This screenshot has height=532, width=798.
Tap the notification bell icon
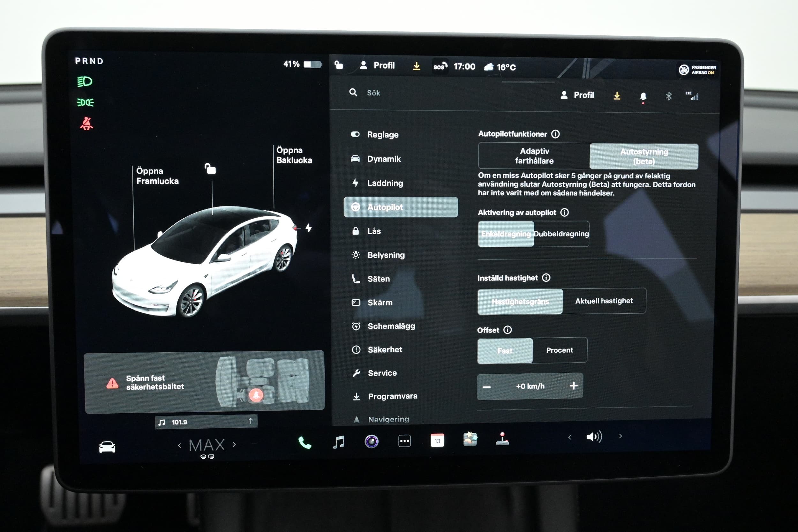[643, 97]
